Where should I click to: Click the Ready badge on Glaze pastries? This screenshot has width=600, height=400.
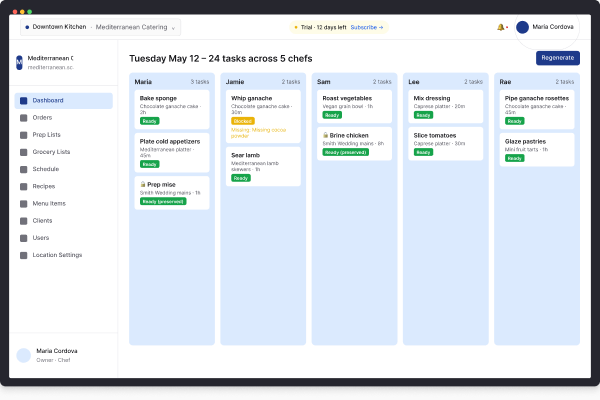coord(514,158)
